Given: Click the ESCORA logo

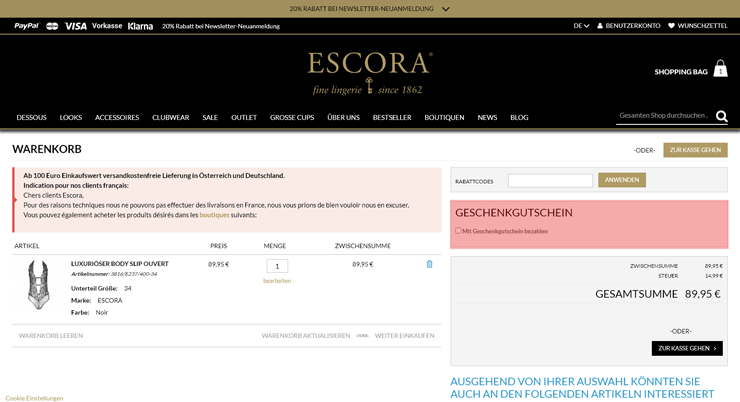Looking at the screenshot, I should (x=369, y=73).
